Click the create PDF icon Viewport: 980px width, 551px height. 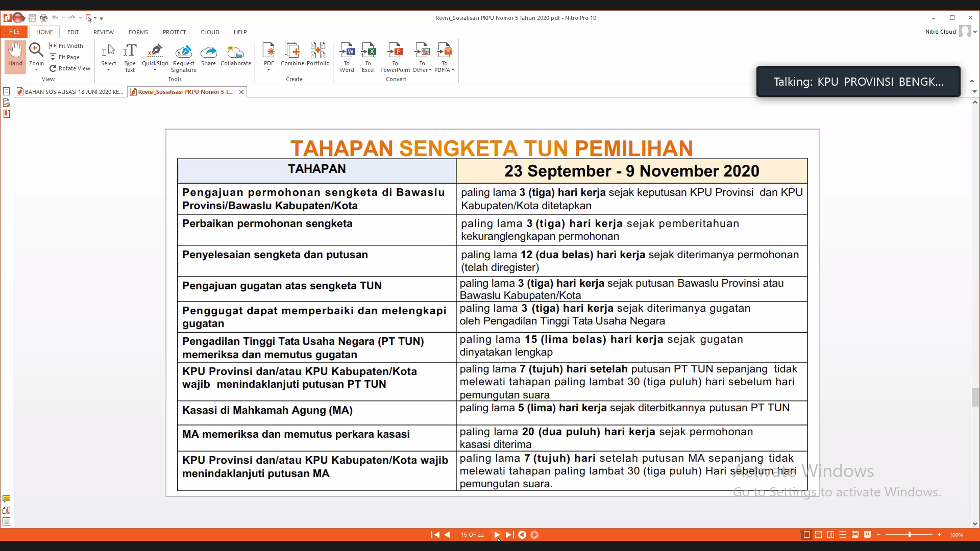pos(268,51)
